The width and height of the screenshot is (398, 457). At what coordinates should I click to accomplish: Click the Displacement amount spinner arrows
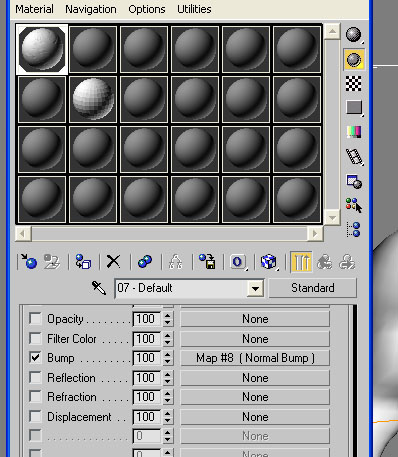click(167, 417)
